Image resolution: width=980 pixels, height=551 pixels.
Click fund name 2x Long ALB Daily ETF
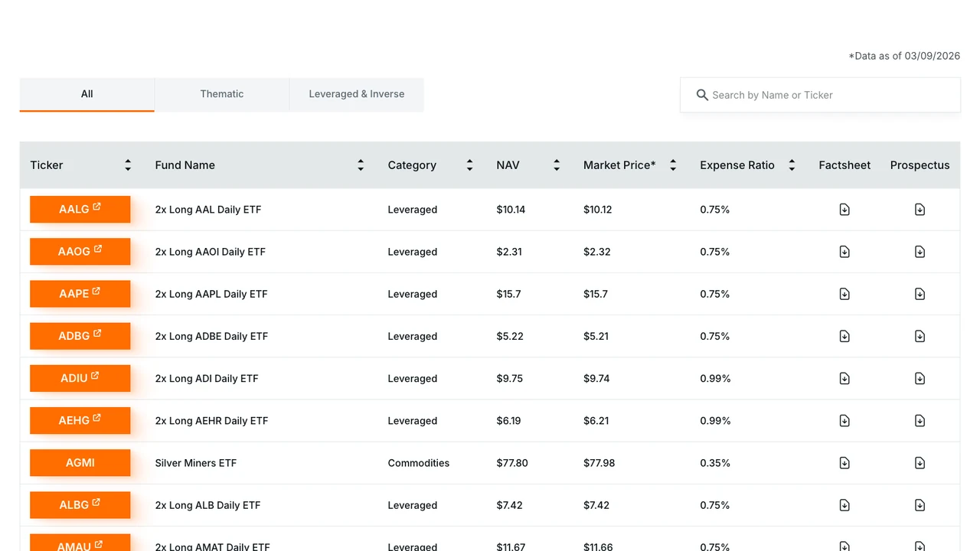[208, 505]
